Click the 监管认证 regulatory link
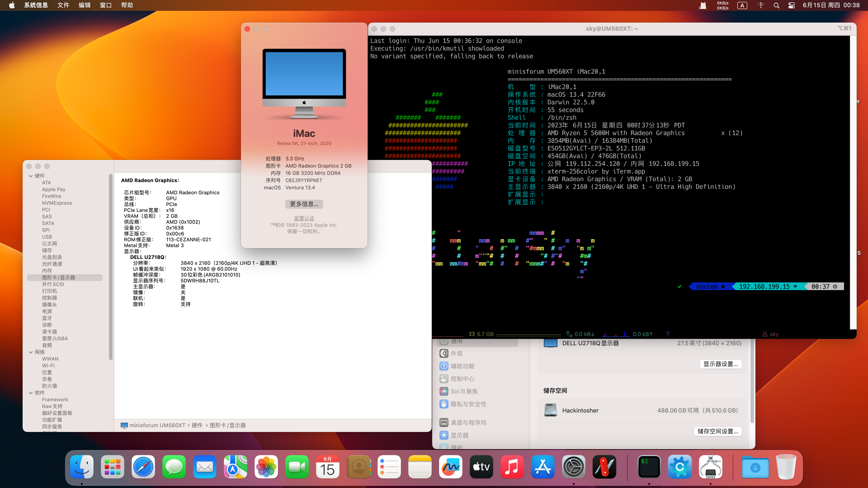This screenshot has width=868, height=488. tap(304, 218)
